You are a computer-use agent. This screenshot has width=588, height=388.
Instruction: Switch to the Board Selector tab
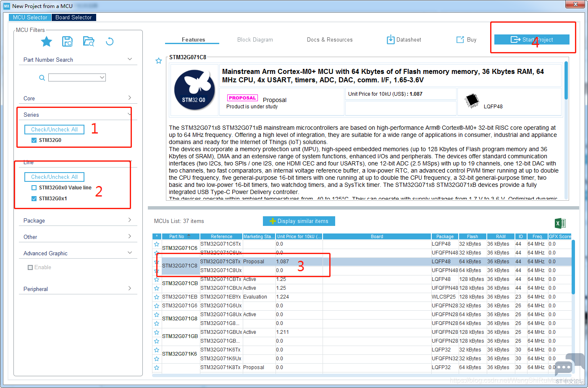point(73,17)
